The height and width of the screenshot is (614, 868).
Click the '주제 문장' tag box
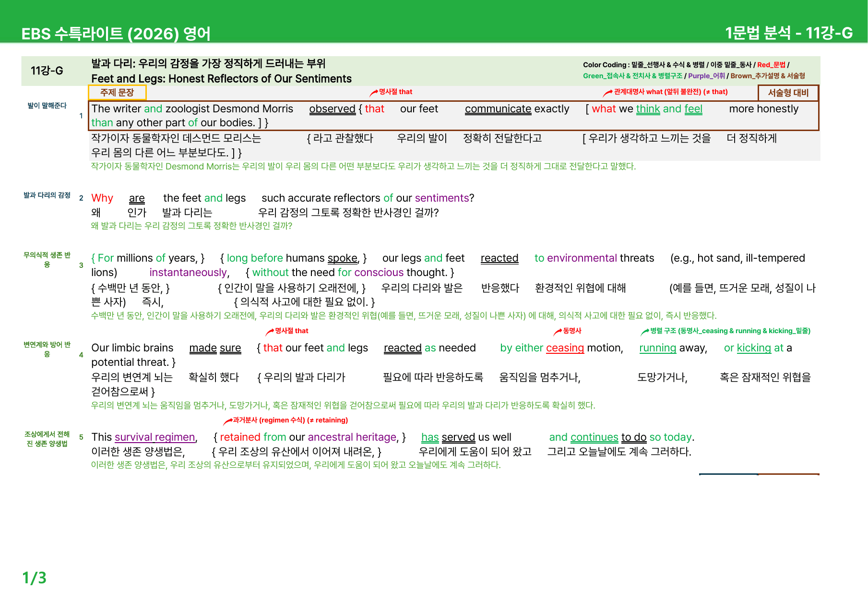click(117, 92)
